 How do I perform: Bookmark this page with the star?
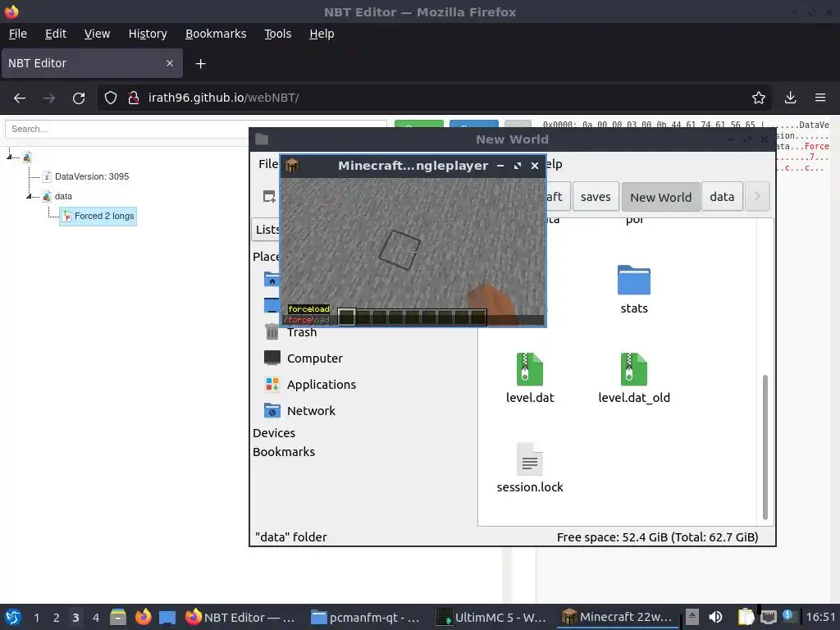759,98
